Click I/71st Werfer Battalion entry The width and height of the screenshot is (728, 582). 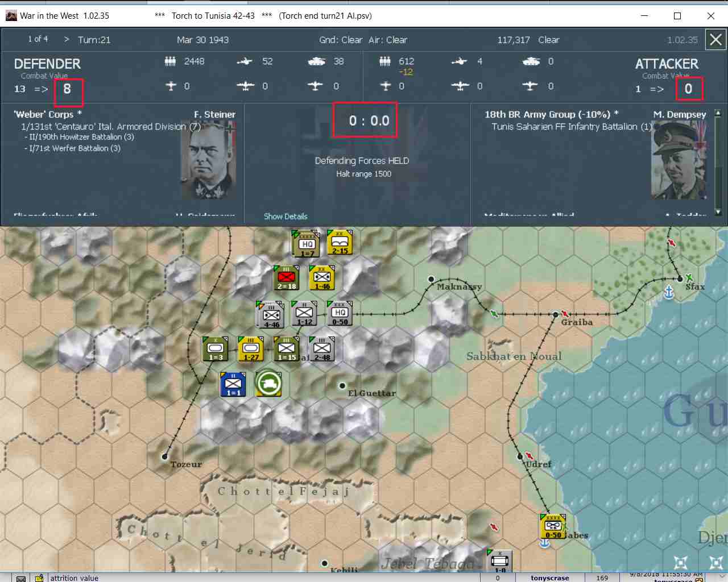pos(73,148)
